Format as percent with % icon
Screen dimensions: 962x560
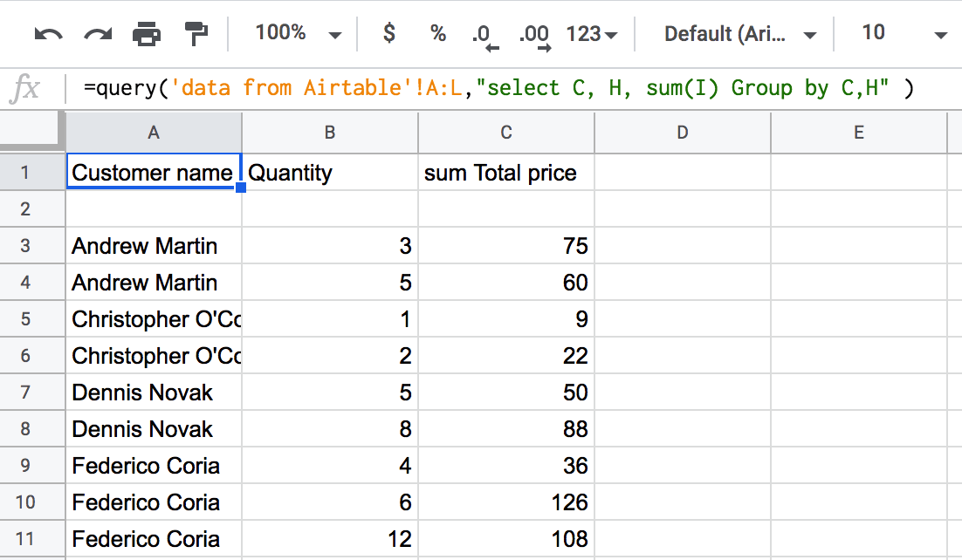pyautogui.click(x=438, y=33)
